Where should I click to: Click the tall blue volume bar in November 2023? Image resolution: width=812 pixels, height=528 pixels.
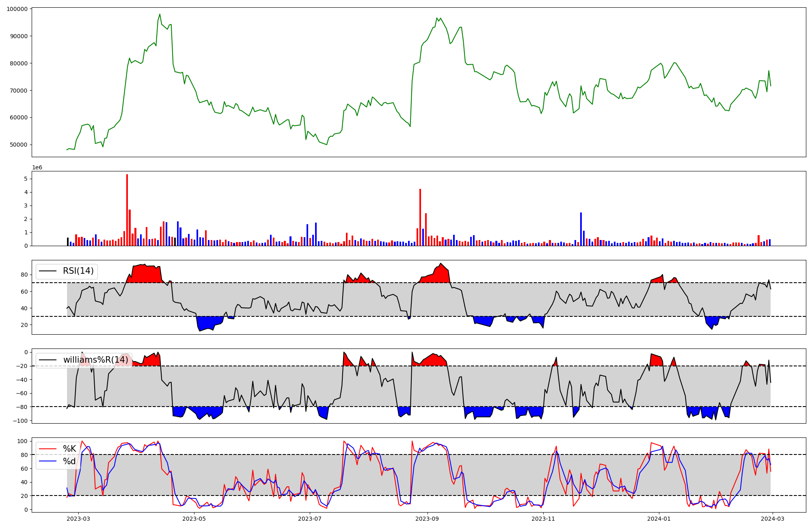tap(581, 229)
